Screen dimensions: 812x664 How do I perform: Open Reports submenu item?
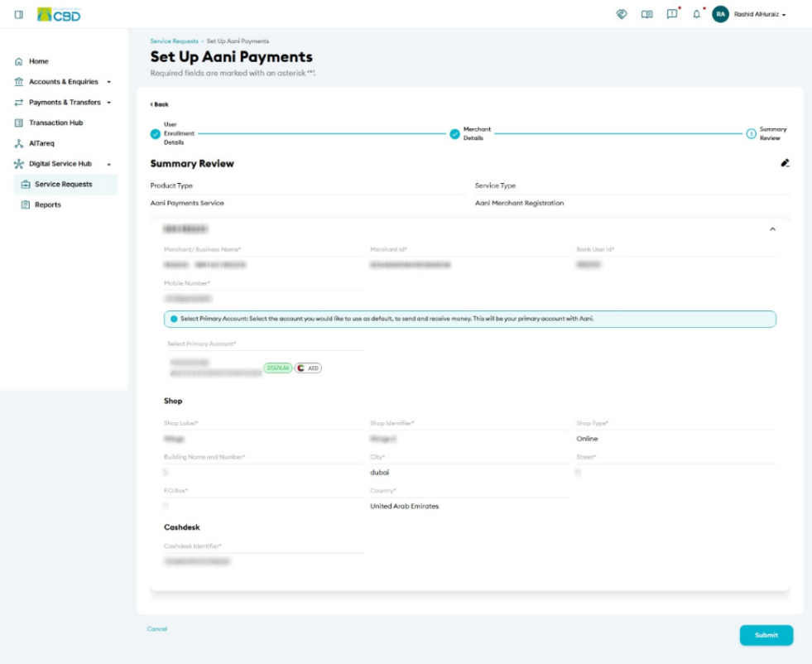(48, 205)
